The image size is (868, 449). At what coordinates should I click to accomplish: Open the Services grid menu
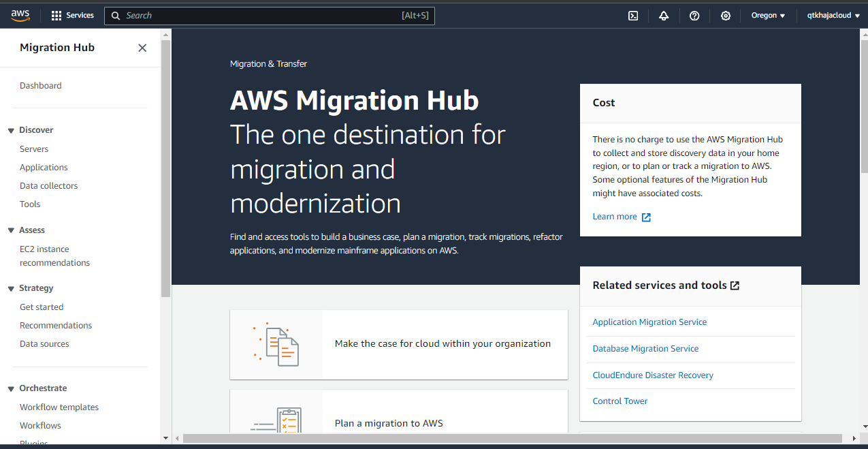click(57, 15)
